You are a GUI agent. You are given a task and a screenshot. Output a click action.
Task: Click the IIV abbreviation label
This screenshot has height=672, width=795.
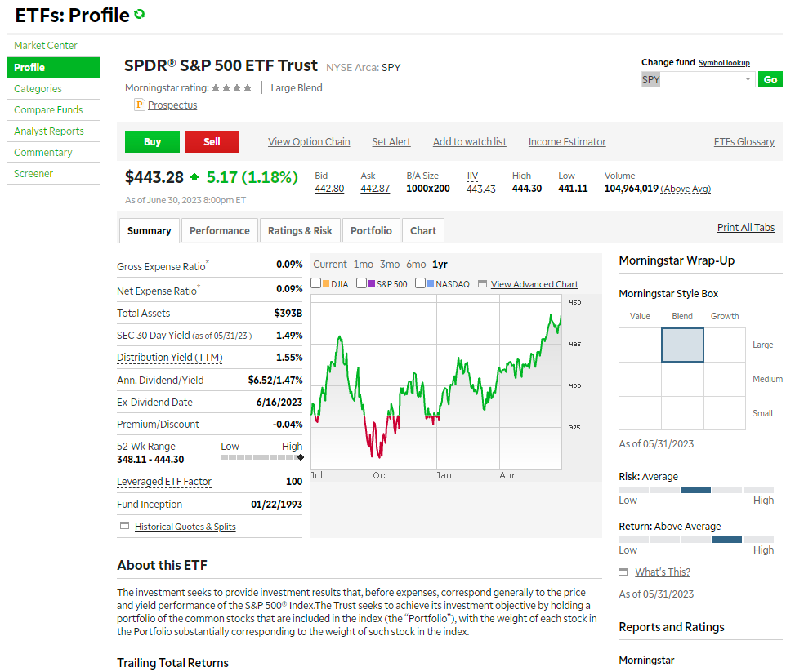pos(472,176)
